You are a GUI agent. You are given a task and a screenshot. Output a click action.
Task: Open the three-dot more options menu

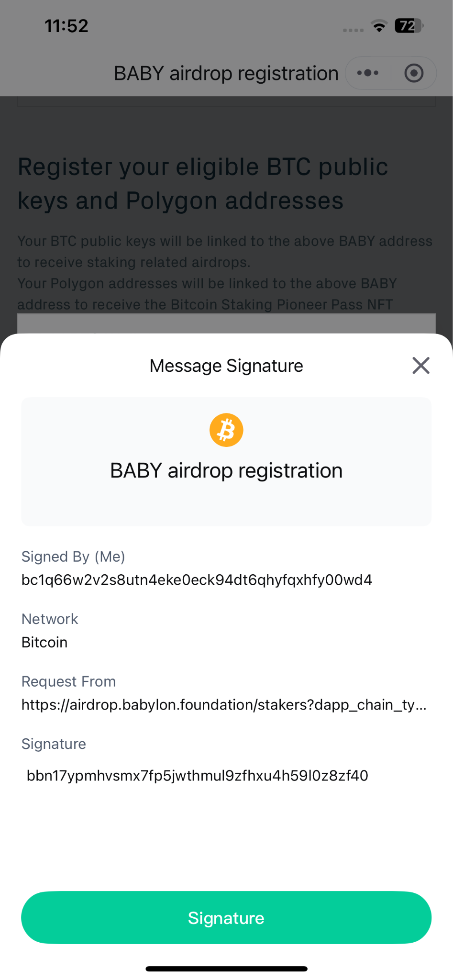[x=368, y=73]
